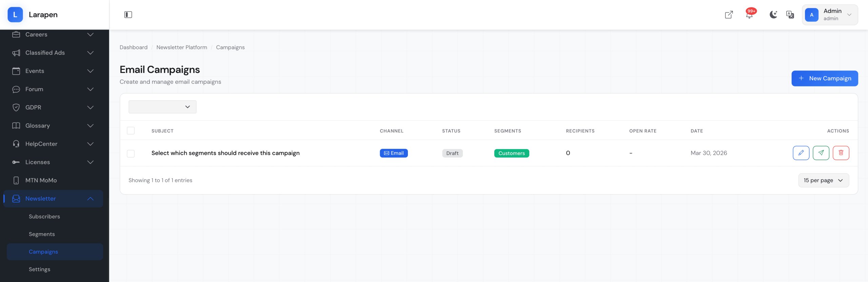Open the filter dropdown above the table
This screenshot has height=282, width=868.
pos(162,107)
